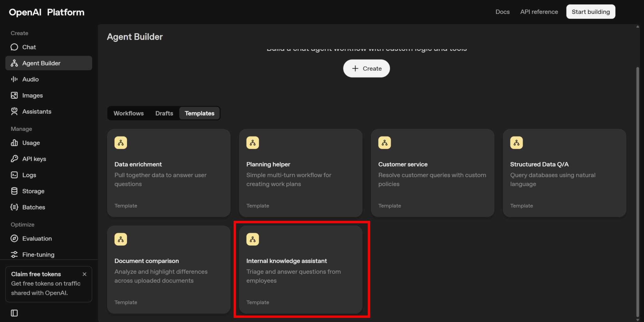Open Chat from the sidebar
The width and height of the screenshot is (644, 322).
coord(29,47)
